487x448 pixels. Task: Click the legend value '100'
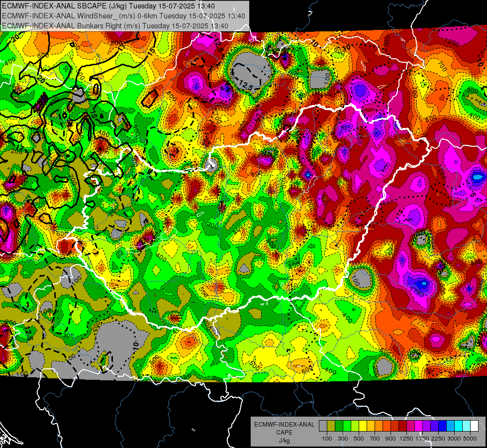point(327,439)
